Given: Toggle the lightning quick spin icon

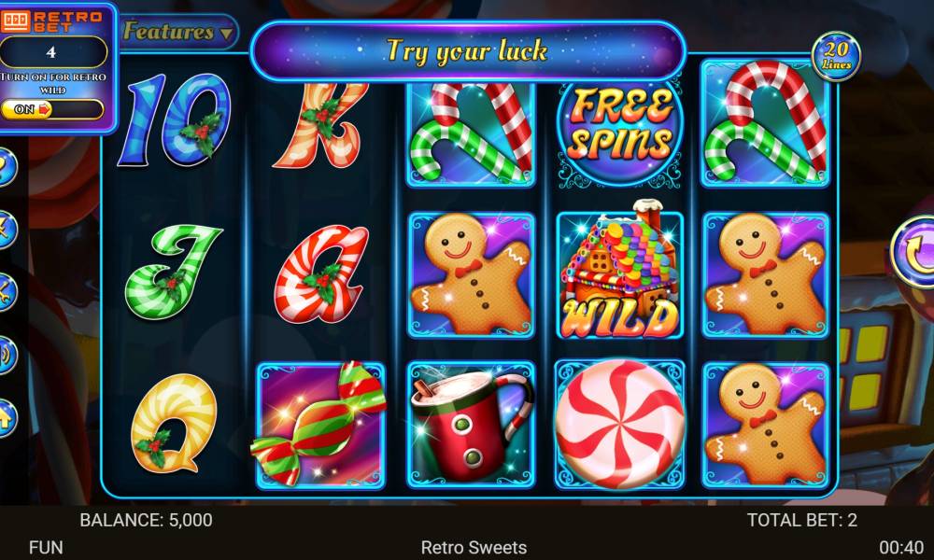Looking at the screenshot, I should click(6, 229).
